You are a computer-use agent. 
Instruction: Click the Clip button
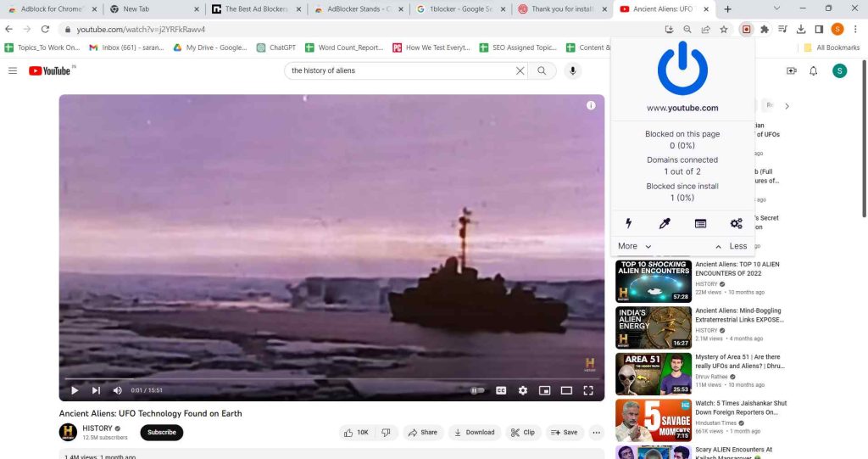523,433
